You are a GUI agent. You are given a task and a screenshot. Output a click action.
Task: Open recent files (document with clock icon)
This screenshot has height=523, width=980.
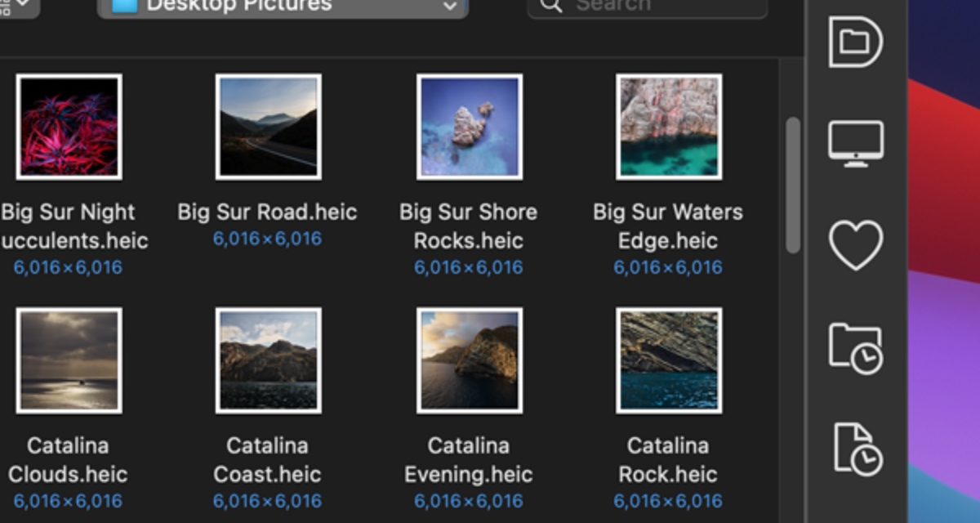[x=857, y=449]
